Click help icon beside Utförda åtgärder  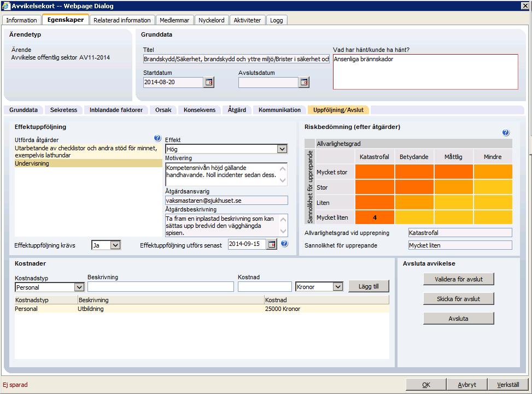click(x=157, y=138)
